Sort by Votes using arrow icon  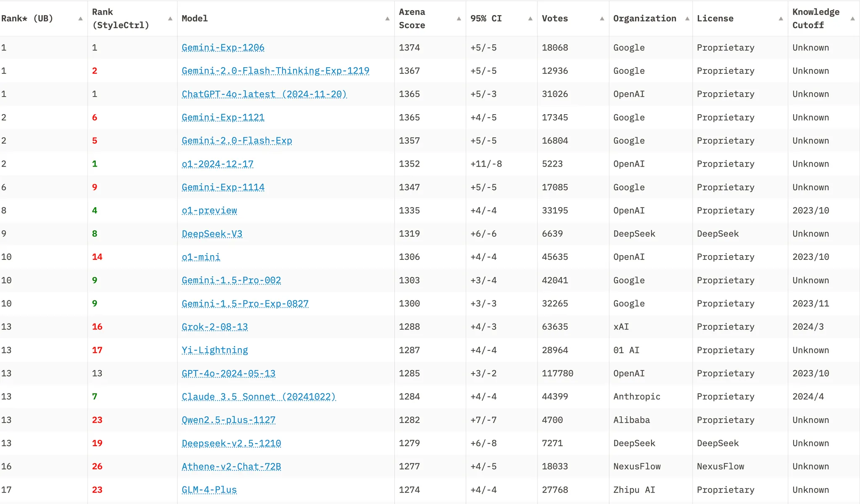[x=602, y=19]
